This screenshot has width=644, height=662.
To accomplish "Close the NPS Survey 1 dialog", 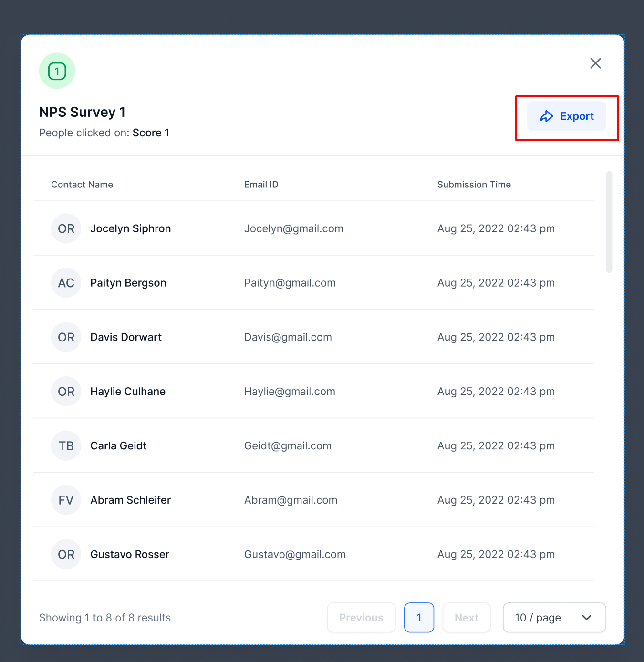I will [595, 63].
